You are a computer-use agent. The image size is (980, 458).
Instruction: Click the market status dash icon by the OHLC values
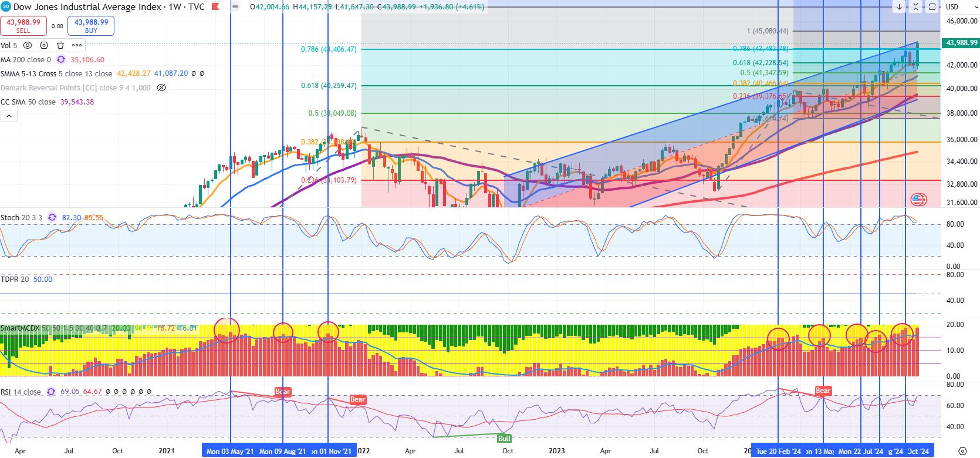point(236,7)
